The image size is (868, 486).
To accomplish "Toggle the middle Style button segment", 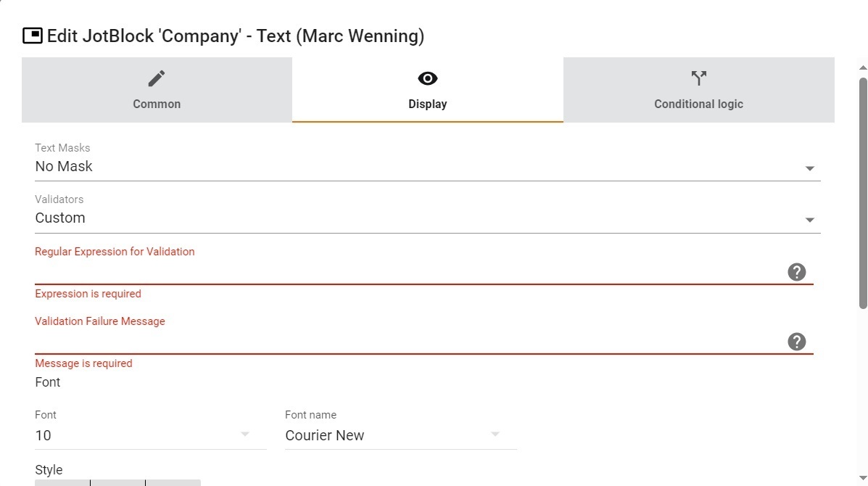I will 117,482.
